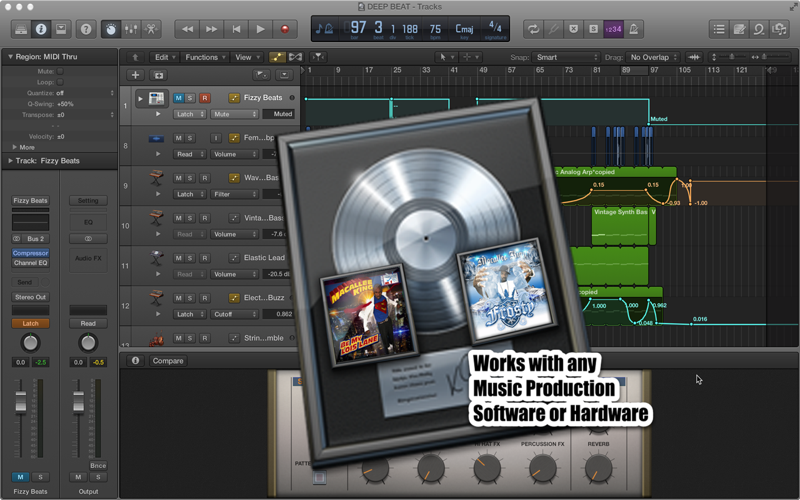The width and height of the screenshot is (800, 500).
Task: Click the Channel EQ plug-in slot
Action: (x=31, y=263)
